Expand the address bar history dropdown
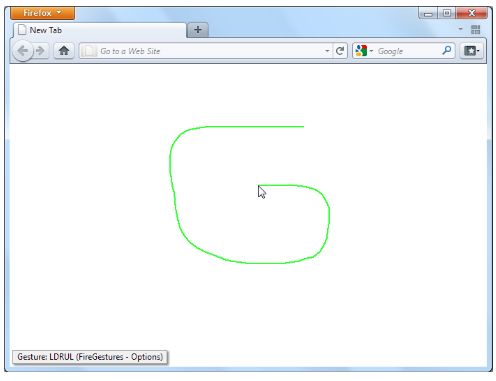The width and height of the screenshot is (496, 381). pyautogui.click(x=327, y=51)
